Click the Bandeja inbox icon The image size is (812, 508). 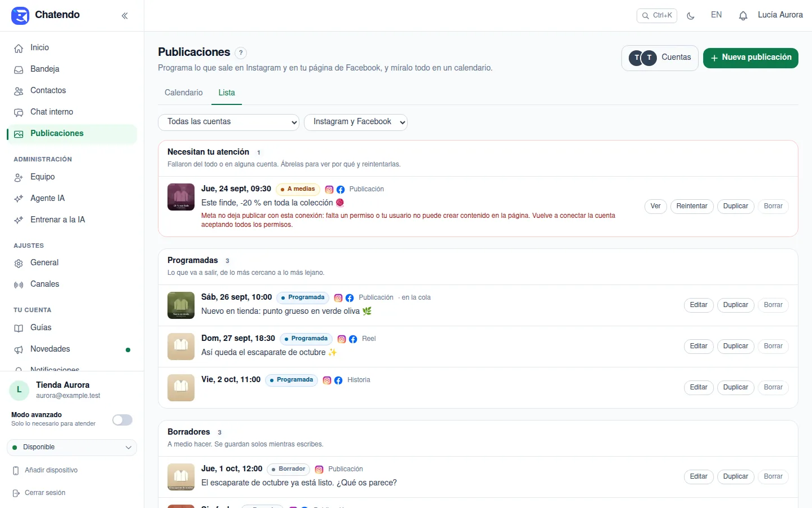click(x=19, y=69)
